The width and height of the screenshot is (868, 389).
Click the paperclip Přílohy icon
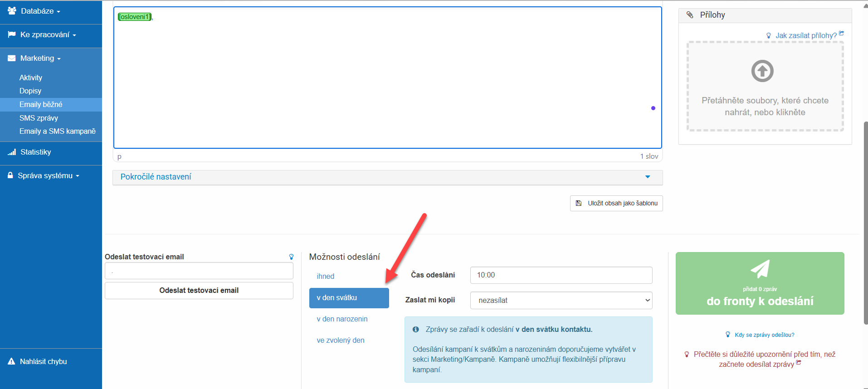click(690, 15)
